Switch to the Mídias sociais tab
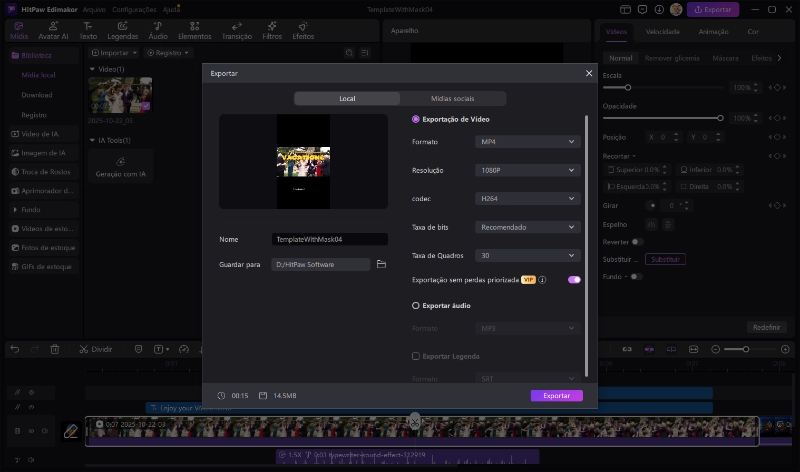The image size is (800, 472). pyautogui.click(x=453, y=99)
